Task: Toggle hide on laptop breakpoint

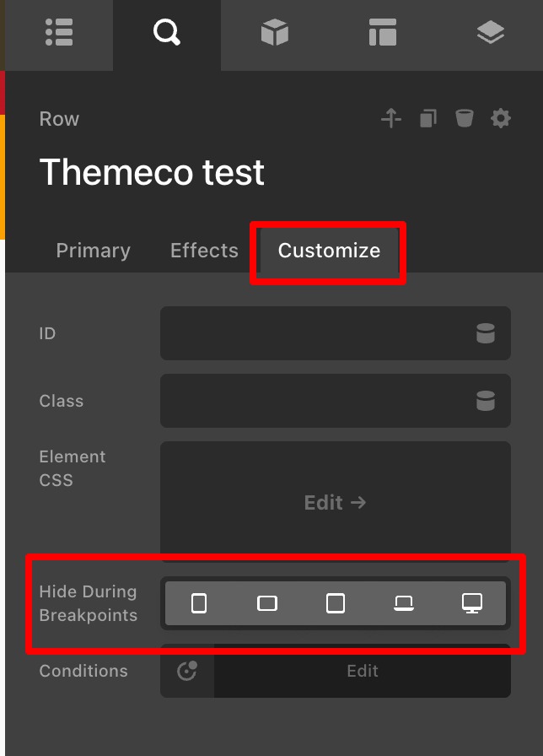Action: (x=404, y=603)
